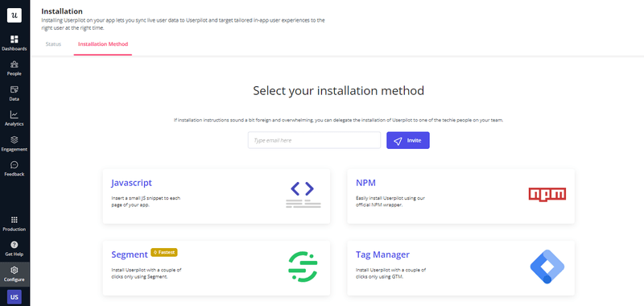Choose the Tag Manager installation heading
This screenshot has width=644, height=306.
pos(382,254)
